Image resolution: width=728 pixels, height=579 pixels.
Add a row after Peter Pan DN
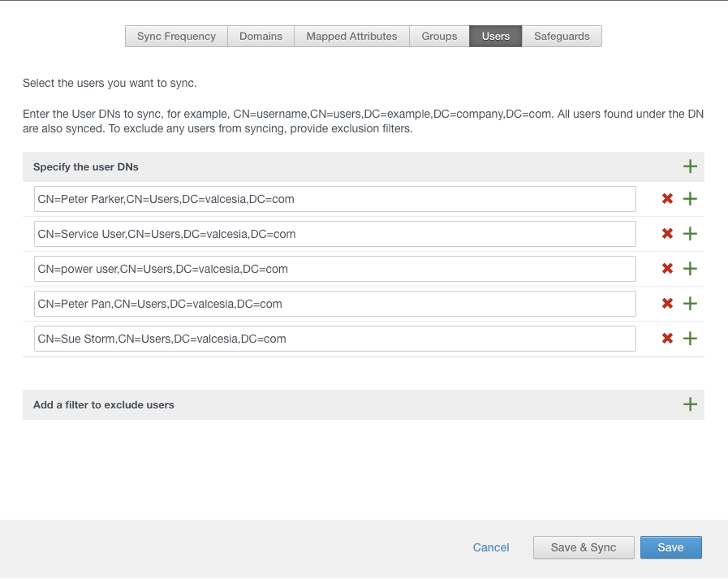[690, 304]
